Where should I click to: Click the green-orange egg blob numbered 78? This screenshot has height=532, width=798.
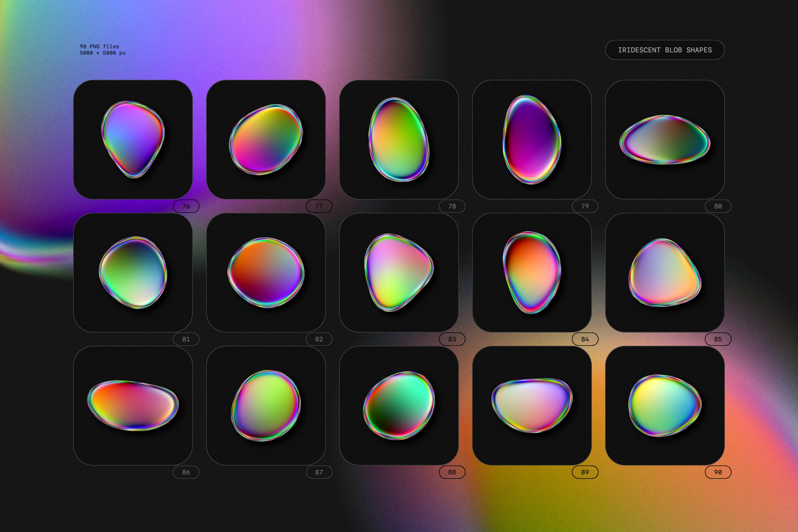(399, 139)
